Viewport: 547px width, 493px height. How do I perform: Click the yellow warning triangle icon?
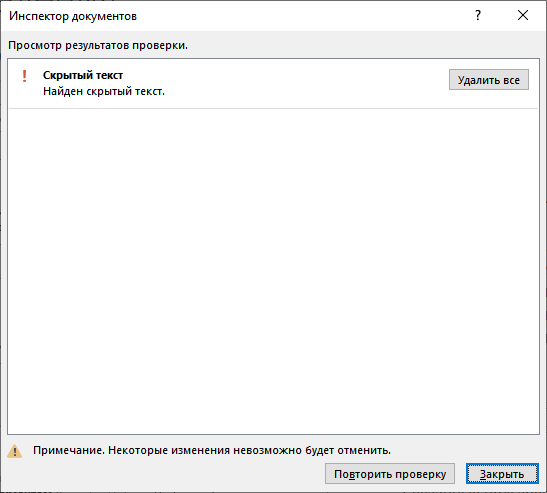[15, 451]
